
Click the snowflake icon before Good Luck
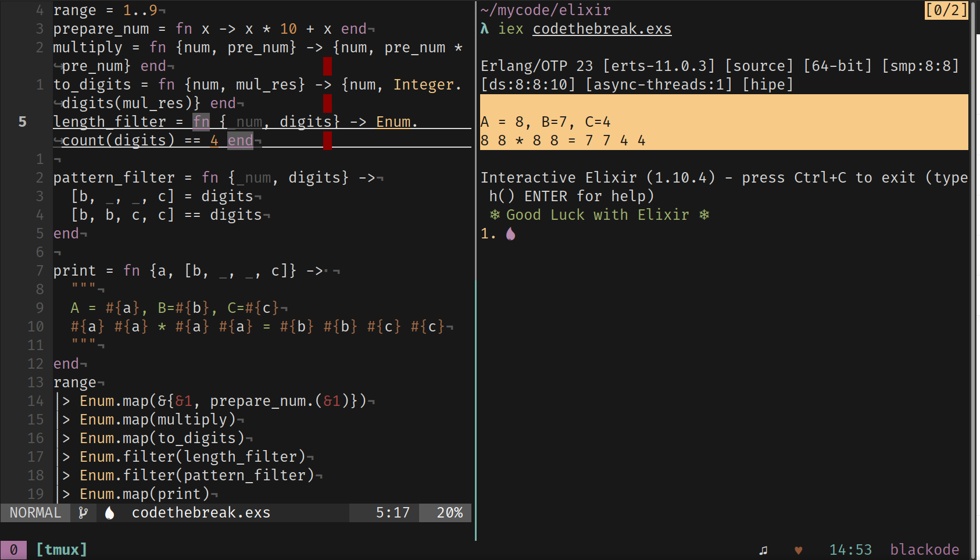(495, 215)
